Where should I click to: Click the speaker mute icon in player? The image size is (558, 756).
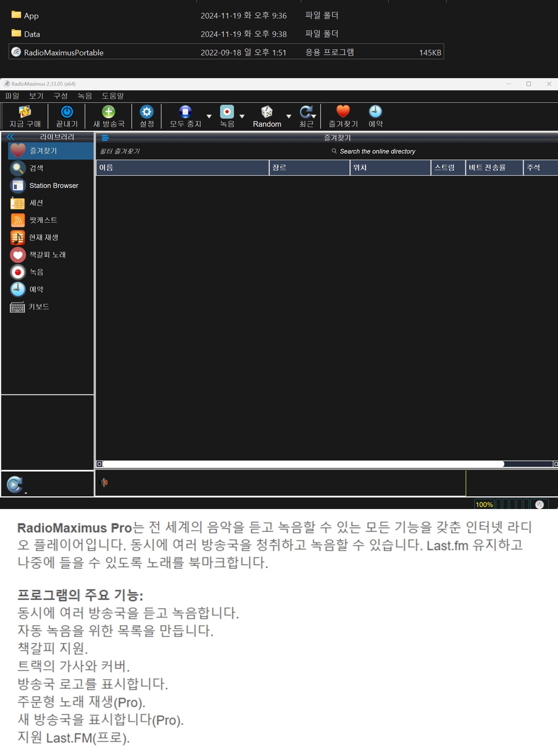[104, 482]
